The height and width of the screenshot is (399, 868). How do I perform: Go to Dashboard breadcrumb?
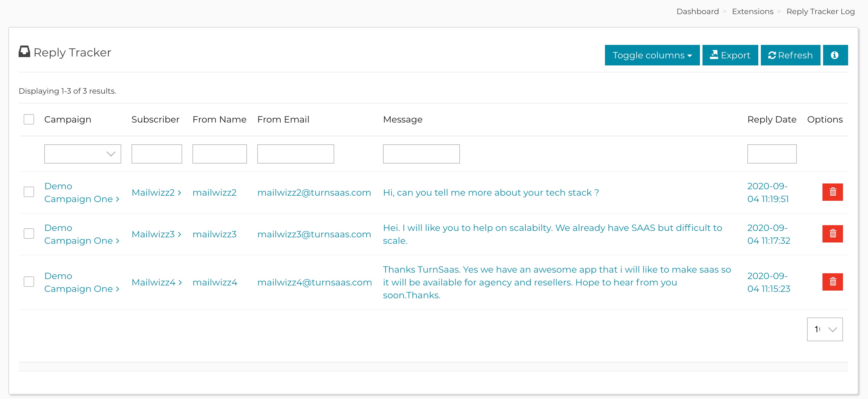point(697,12)
